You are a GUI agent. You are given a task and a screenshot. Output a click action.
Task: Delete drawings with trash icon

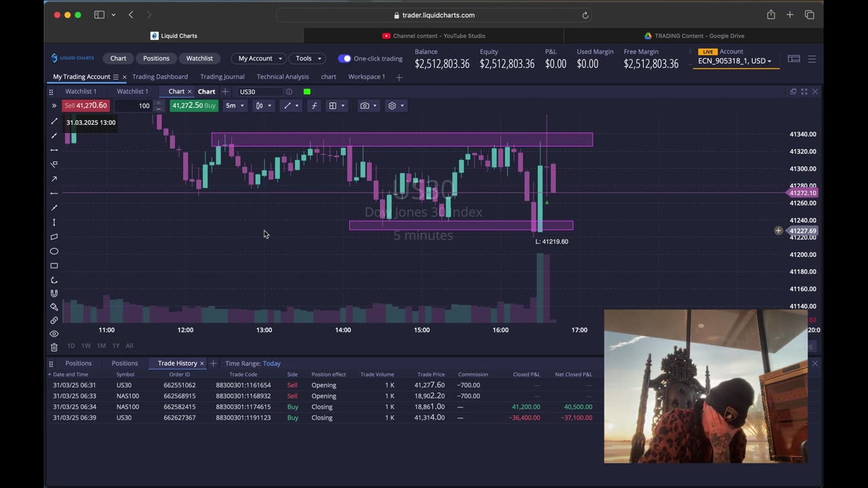pos(54,347)
